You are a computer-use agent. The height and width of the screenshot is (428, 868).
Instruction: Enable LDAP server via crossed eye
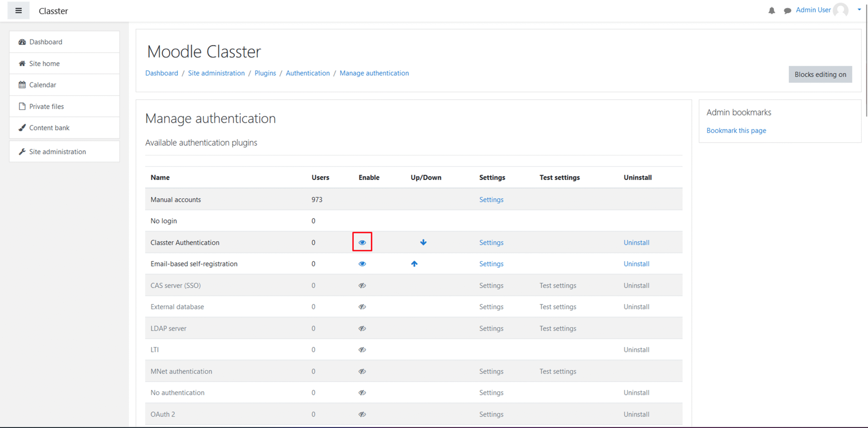(362, 328)
